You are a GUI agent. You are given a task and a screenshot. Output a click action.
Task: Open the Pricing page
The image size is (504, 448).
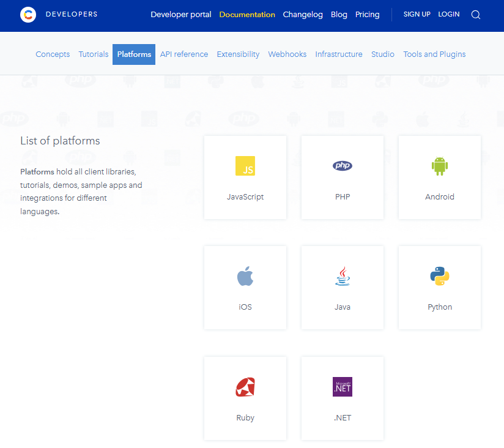tap(368, 15)
